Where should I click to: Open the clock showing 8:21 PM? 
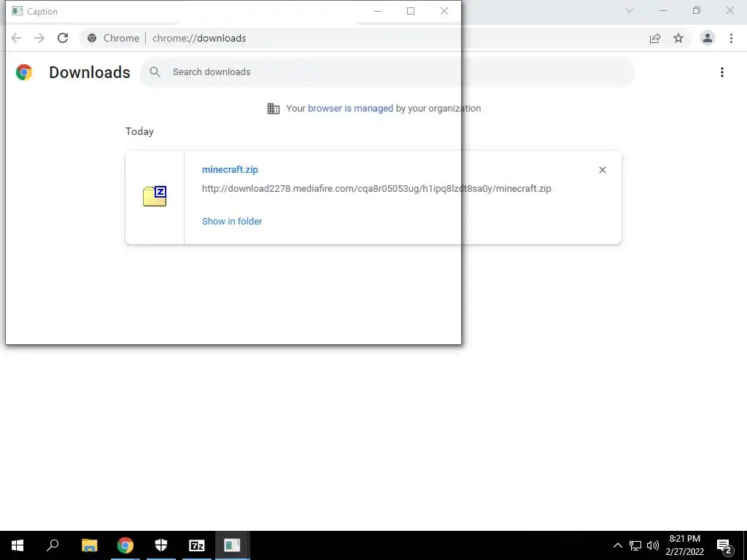pyautogui.click(x=684, y=545)
